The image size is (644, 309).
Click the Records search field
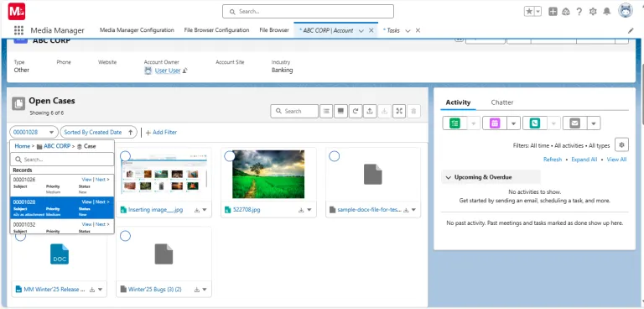(x=62, y=160)
